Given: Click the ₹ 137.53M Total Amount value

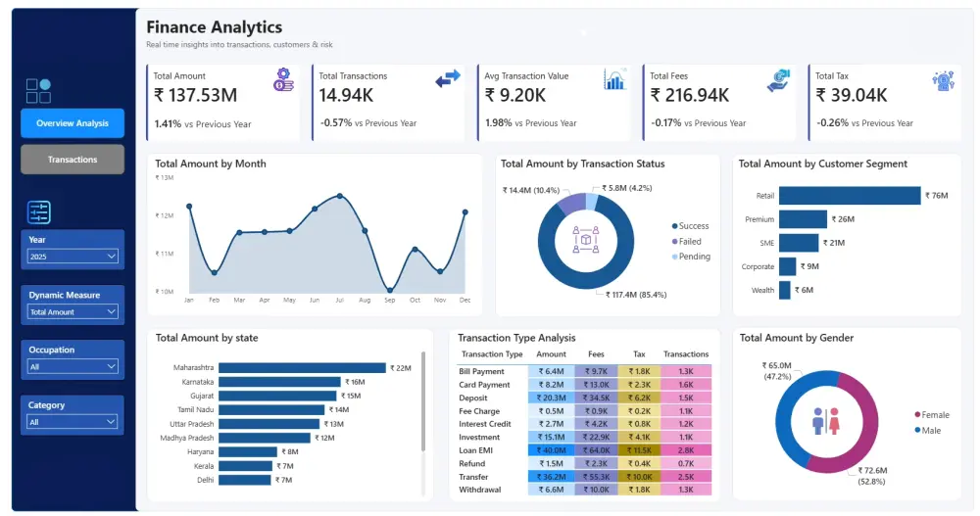Looking at the screenshot, I should pos(196,96).
